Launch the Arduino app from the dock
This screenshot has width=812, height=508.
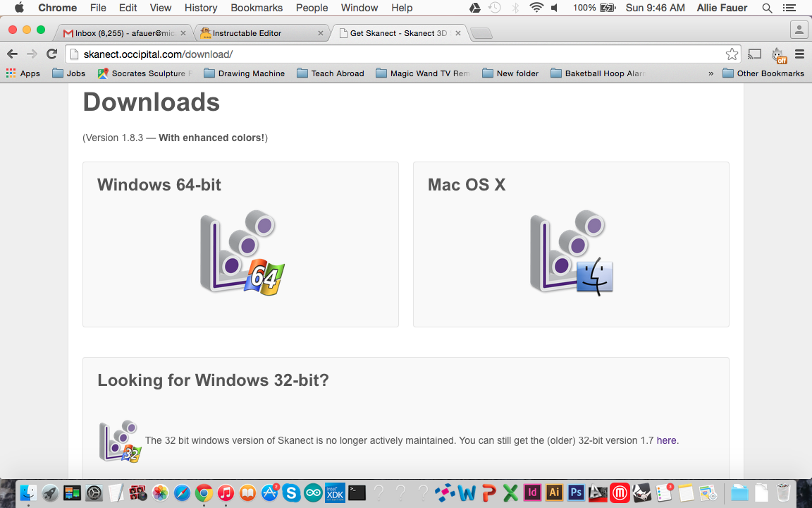[x=313, y=492]
